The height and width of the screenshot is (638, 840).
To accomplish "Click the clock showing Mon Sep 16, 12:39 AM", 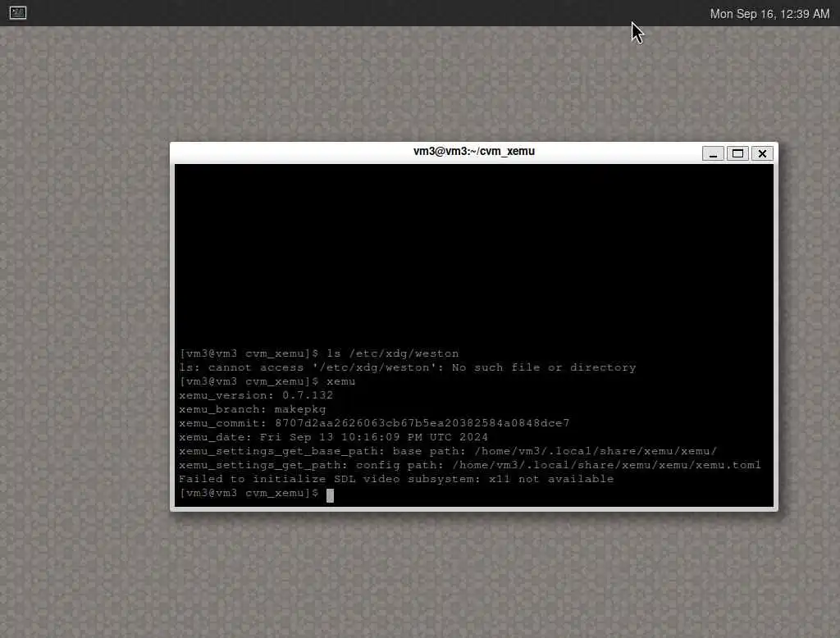I will (769, 14).
